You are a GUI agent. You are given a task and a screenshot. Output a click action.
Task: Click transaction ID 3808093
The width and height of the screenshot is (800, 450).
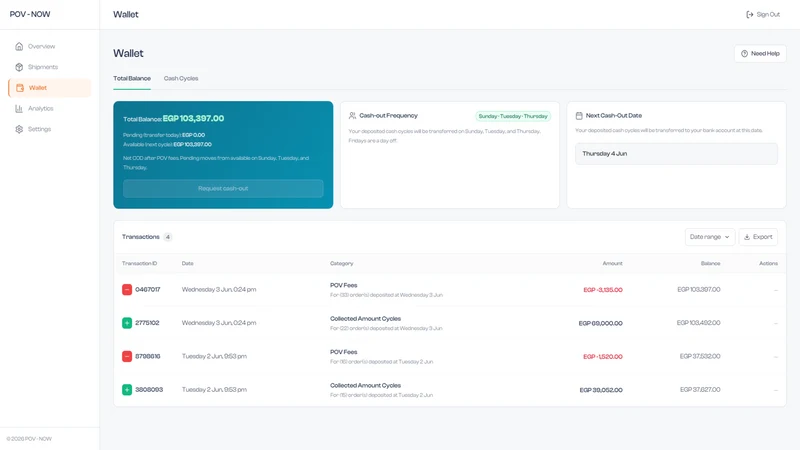pos(149,390)
